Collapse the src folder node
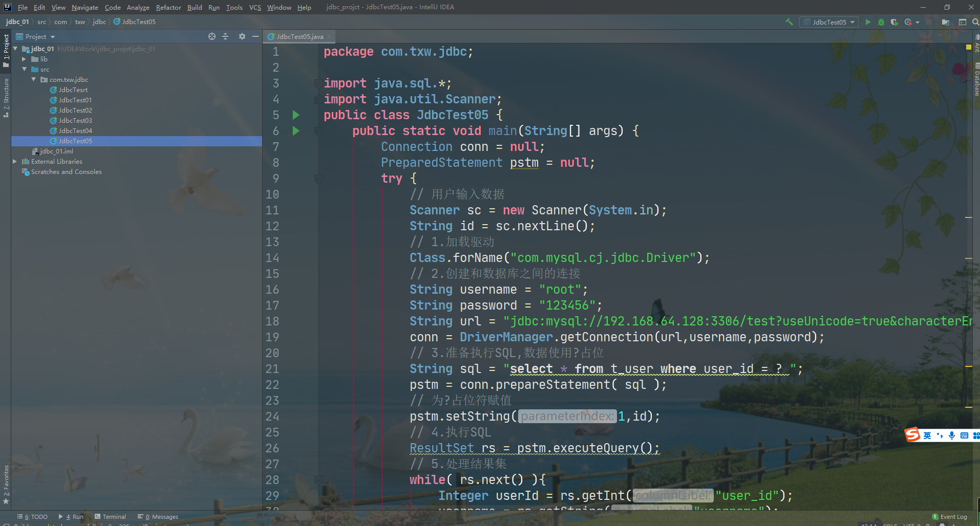Screen dimensions: 980x526 click(x=24, y=69)
